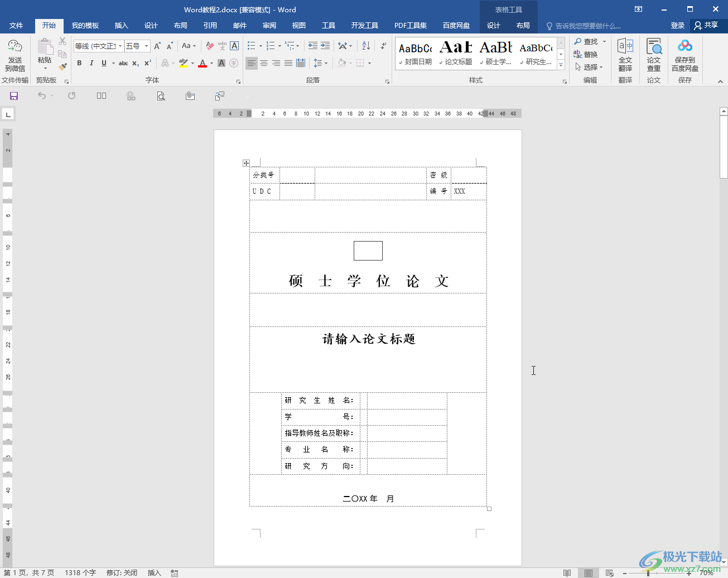The image size is (728, 578).
Task: Switch to the Insert (插入) tab
Action: [x=122, y=26]
